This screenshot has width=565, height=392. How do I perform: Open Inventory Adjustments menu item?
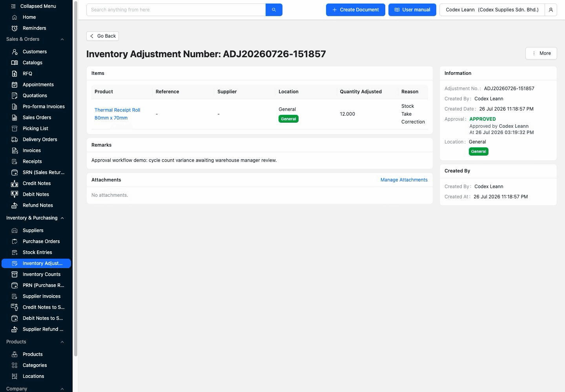click(36, 263)
